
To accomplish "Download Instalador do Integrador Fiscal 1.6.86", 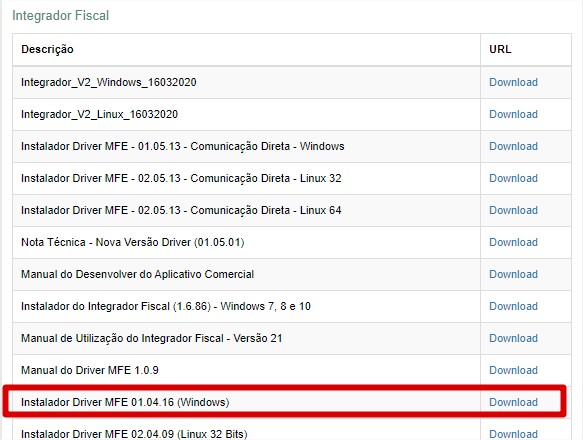I will 513,306.
